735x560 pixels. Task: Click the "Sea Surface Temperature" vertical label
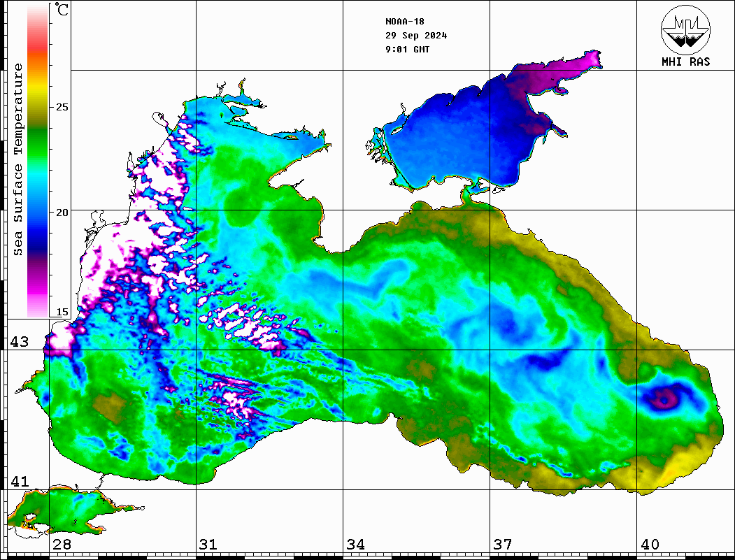[x=17, y=159]
